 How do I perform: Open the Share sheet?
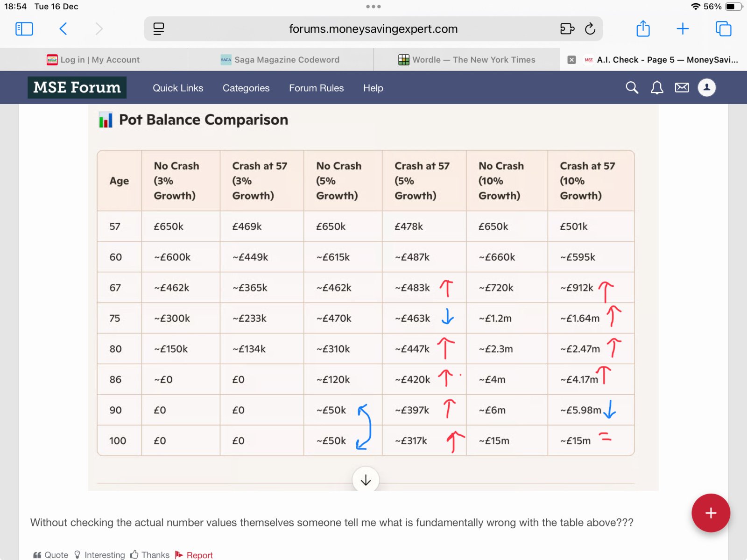click(643, 29)
